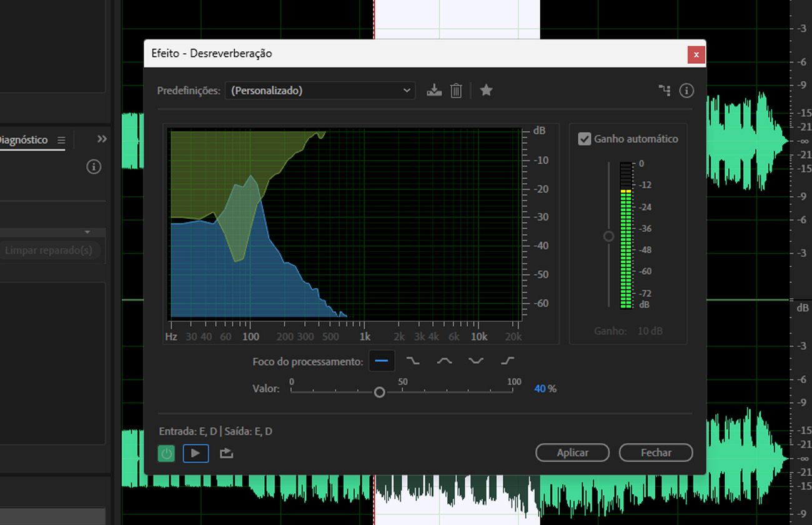Toggle the effect power state button

[x=166, y=453]
